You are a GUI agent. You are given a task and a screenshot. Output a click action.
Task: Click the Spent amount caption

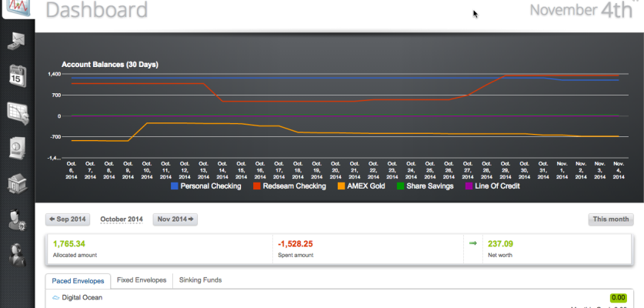(x=295, y=255)
